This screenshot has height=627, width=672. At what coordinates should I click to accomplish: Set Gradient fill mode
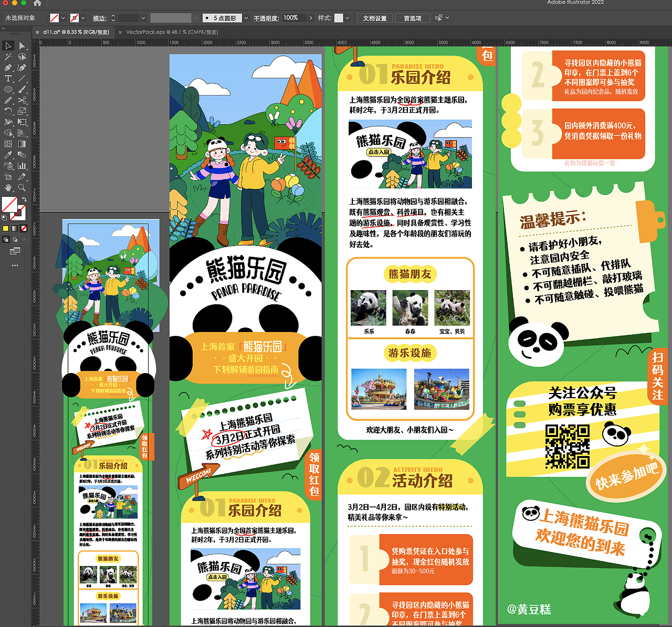coord(15,228)
